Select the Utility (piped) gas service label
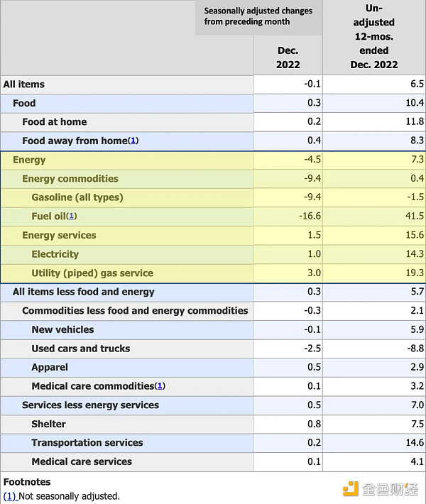 [x=92, y=273]
